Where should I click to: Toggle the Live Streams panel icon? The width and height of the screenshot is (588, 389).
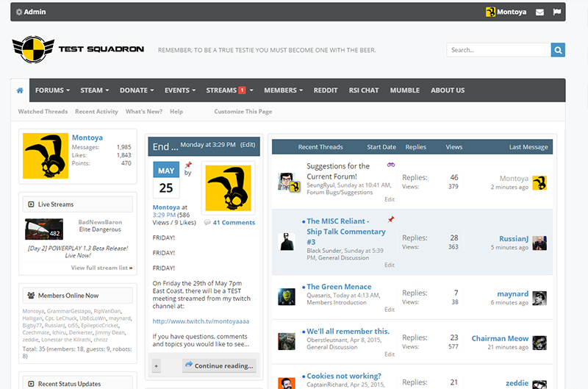tap(31, 204)
